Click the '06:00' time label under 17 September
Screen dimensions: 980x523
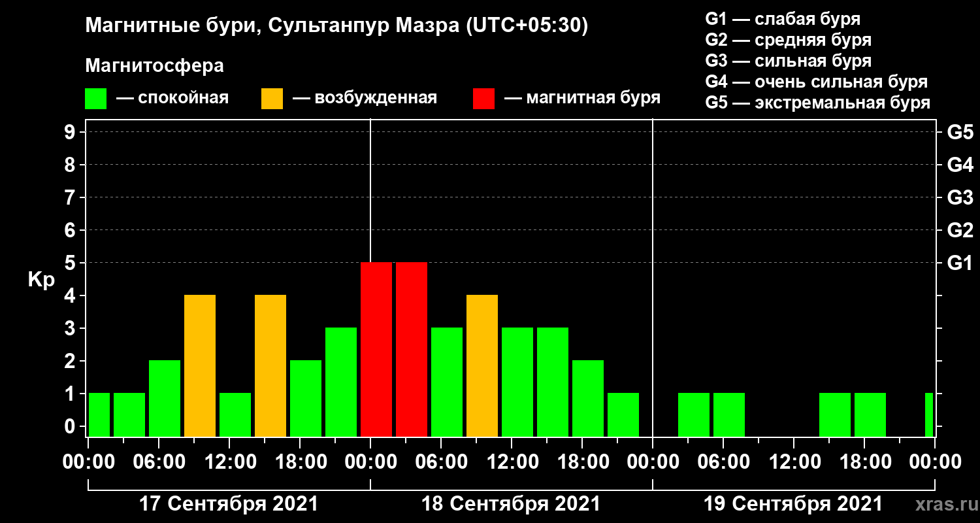[x=158, y=462]
